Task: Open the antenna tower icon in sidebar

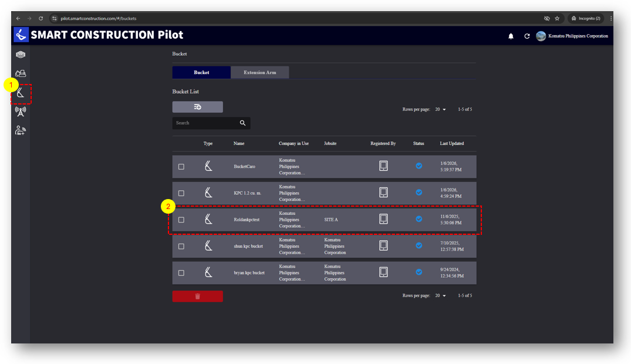Action: [21, 112]
